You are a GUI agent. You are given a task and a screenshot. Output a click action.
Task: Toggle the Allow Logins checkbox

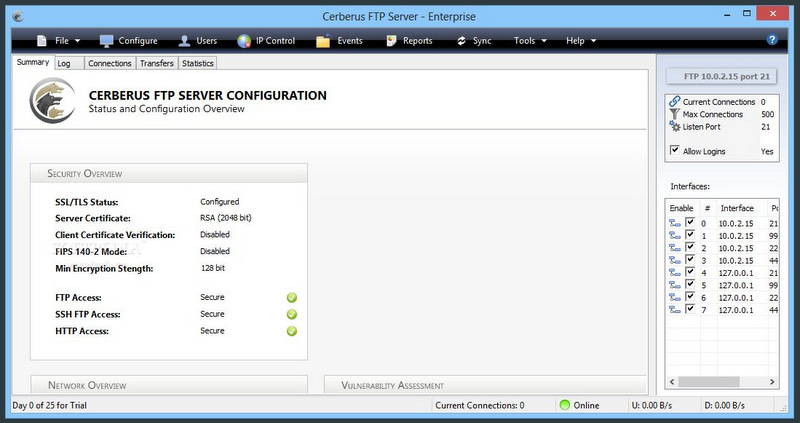pos(674,150)
